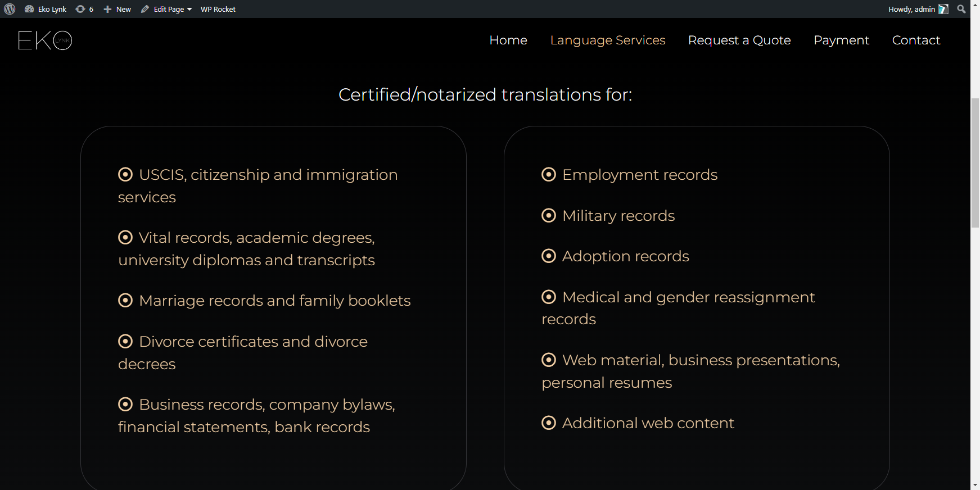The height and width of the screenshot is (490, 980).
Task: Click the EKO Lynk site logo
Action: 45,40
